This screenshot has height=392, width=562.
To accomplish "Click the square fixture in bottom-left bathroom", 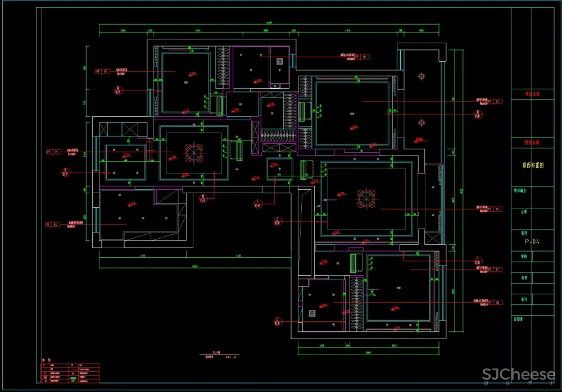I will click(312, 313).
